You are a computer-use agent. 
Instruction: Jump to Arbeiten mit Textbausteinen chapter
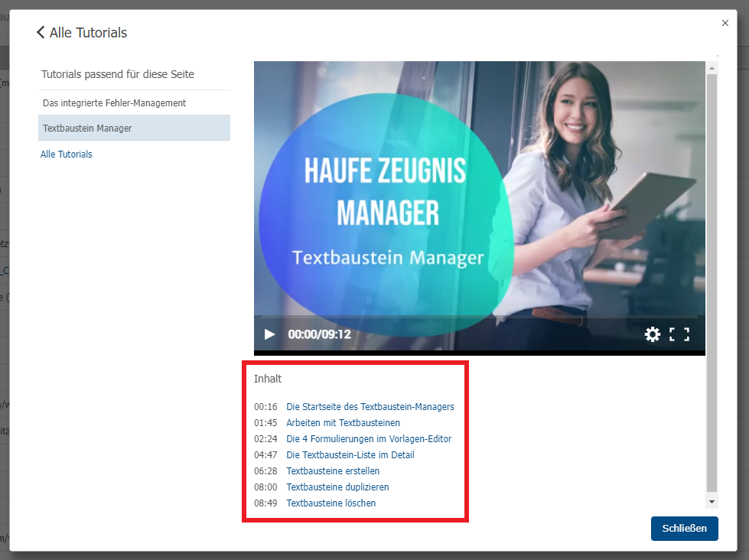(x=343, y=423)
